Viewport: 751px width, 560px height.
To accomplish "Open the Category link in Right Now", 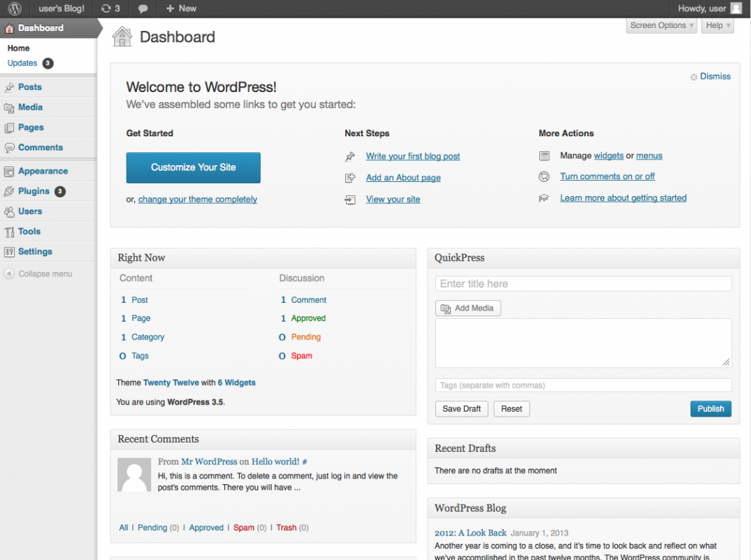I will click(x=148, y=337).
